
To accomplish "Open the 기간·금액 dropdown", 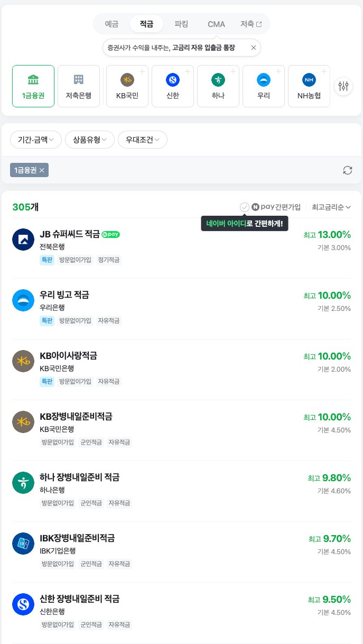I will 35,140.
